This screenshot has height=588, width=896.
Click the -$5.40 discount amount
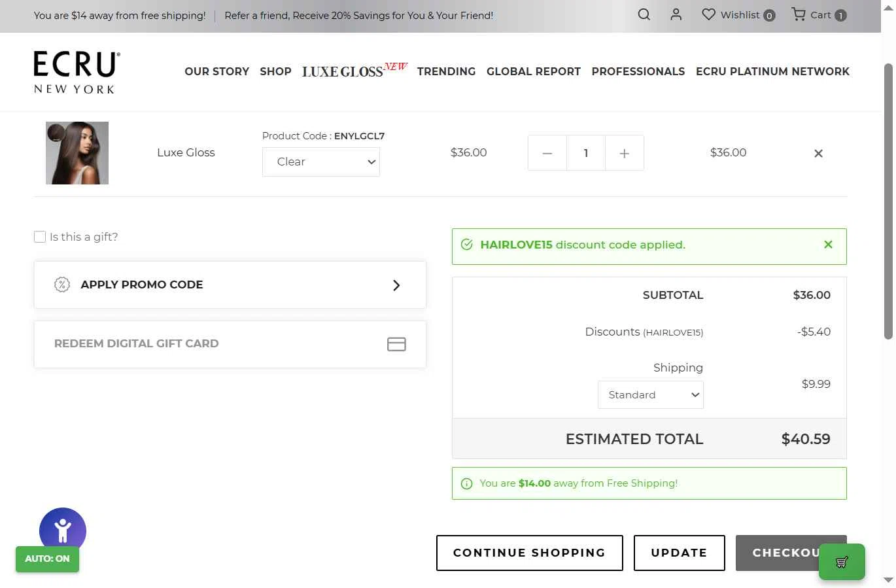point(814,332)
